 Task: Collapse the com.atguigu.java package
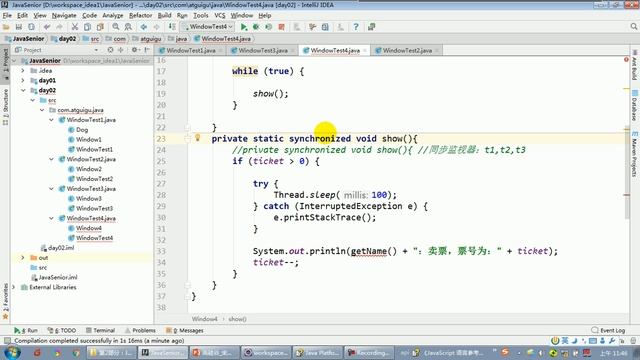(x=42, y=110)
